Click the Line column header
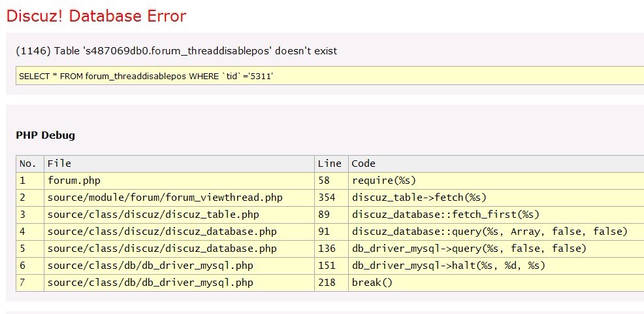Screen dimensions: 644x314 (x=329, y=164)
